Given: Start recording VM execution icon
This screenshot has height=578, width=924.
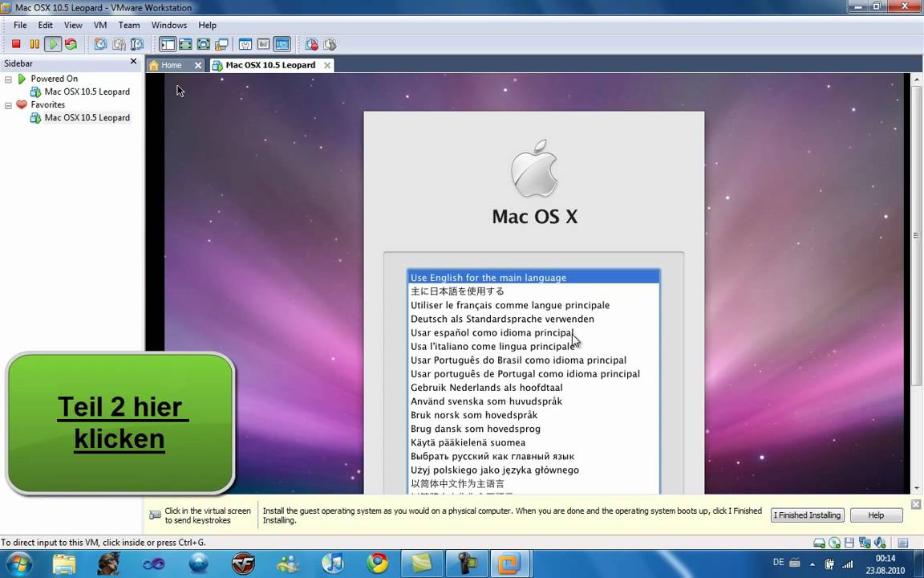Looking at the screenshot, I should [312, 44].
